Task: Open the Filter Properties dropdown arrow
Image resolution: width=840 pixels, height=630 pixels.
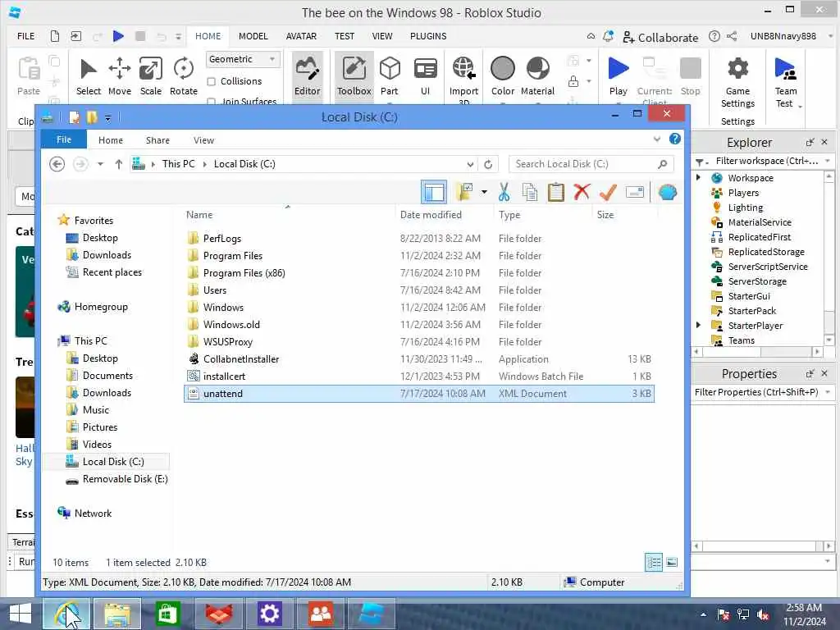Action: 828,392
